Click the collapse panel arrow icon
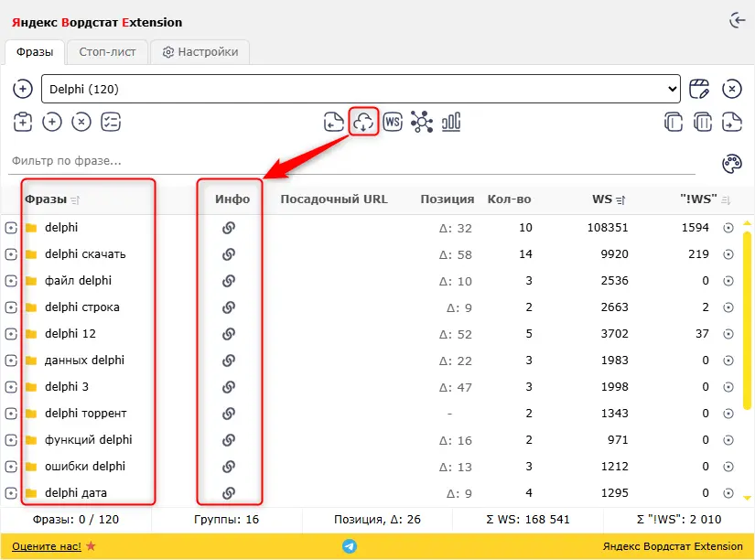Viewport: 755px width, 560px height. tap(738, 20)
